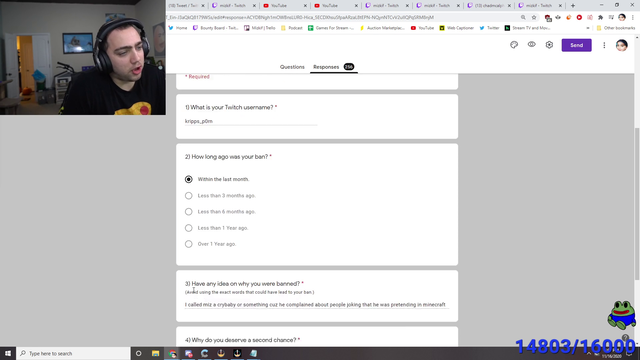Open the Google account avatar beside Send
Screen dimensions: 640x360
click(x=622, y=45)
